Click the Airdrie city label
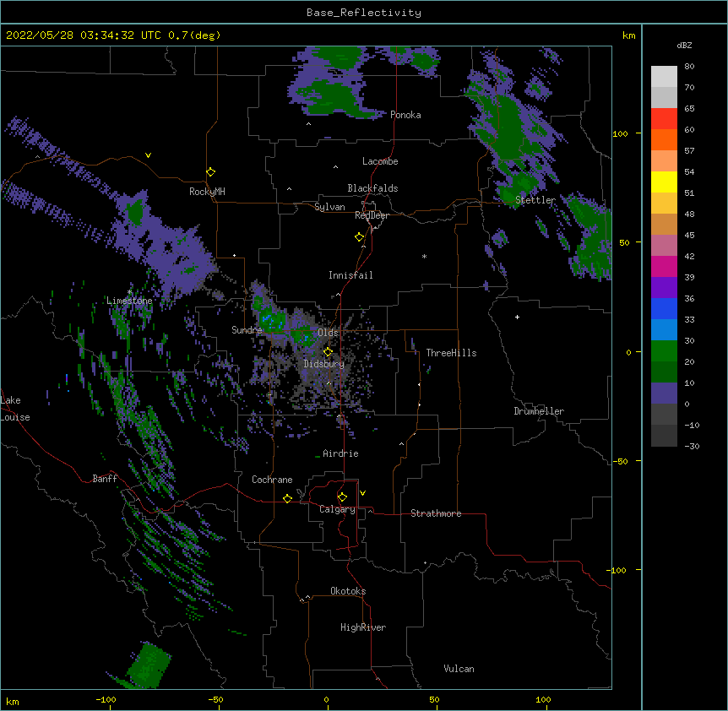728x711 pixels. 340,453
